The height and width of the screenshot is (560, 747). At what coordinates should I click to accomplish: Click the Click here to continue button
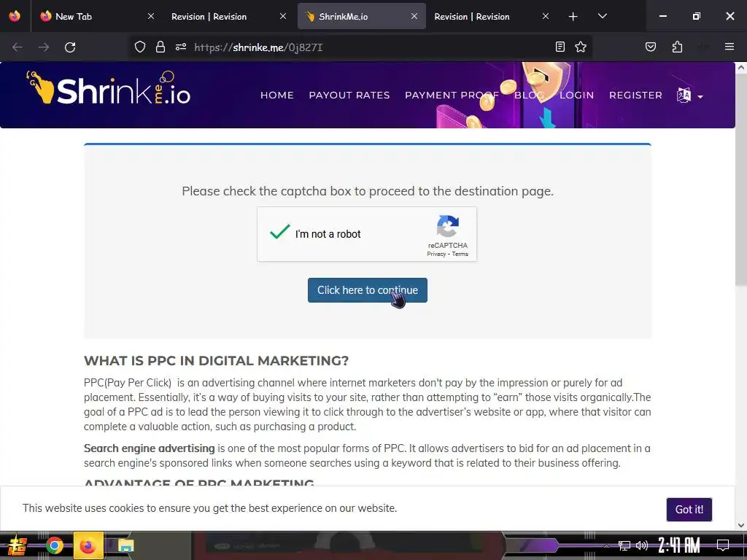[x=368, y=290]
